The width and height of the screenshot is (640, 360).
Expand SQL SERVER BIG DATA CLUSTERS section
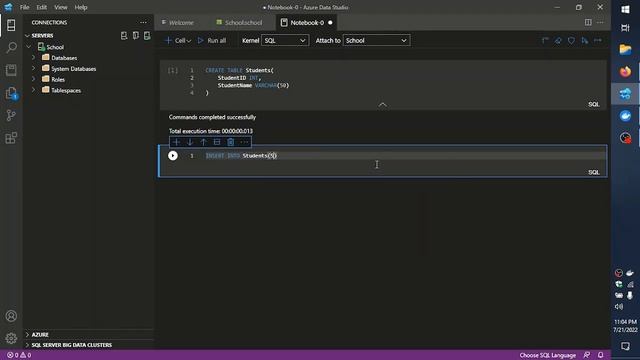27,345
